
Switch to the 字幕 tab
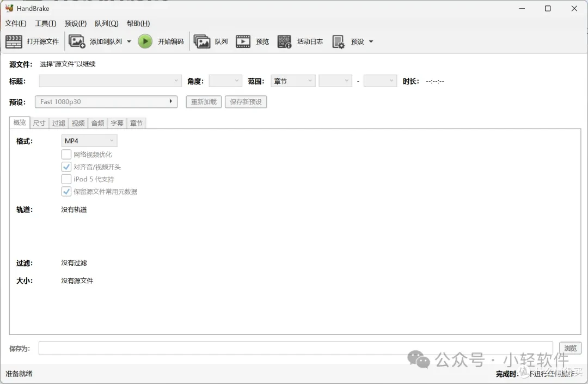117,123
